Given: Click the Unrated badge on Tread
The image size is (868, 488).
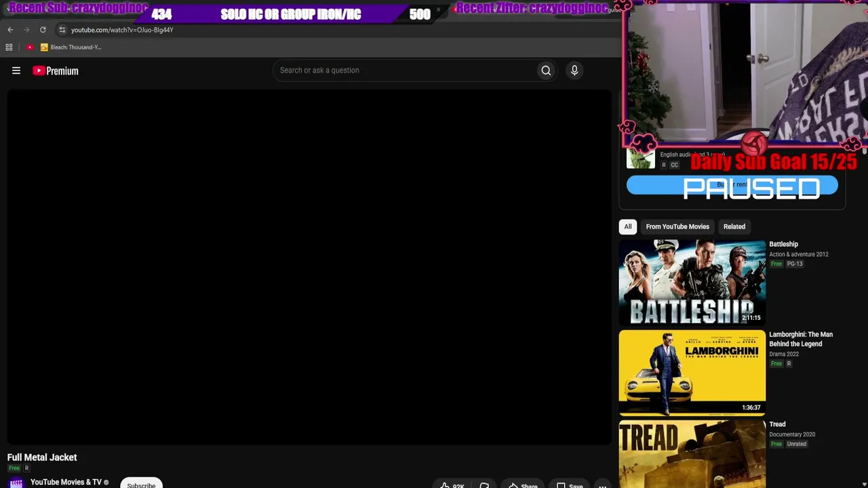Looking at the screenshot, I should (797, 444).
